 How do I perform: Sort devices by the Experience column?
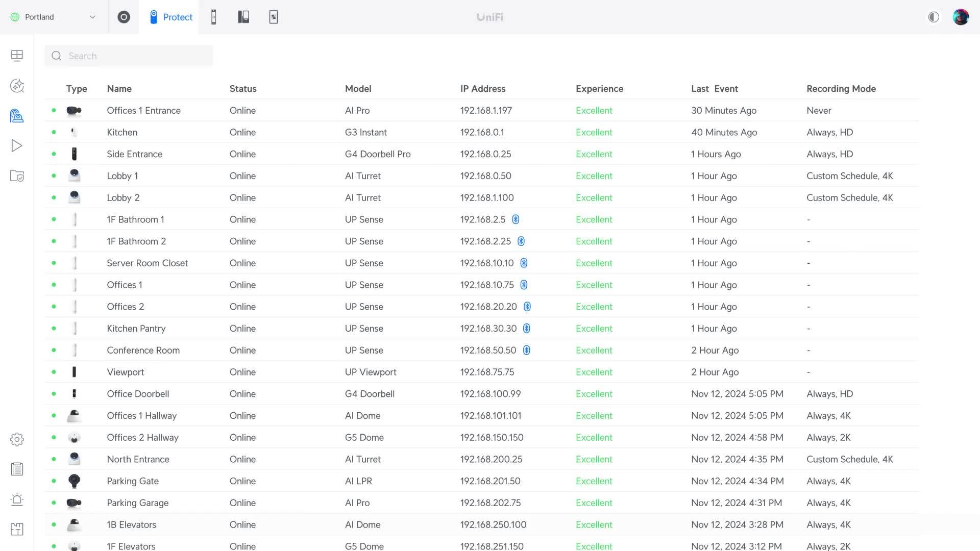click(x=599, y=89)
